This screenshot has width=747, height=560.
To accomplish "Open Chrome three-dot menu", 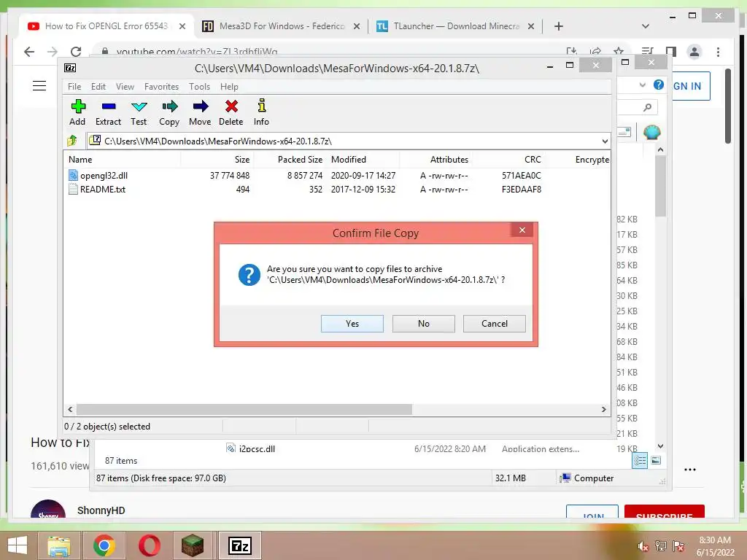I will (718, 52).
